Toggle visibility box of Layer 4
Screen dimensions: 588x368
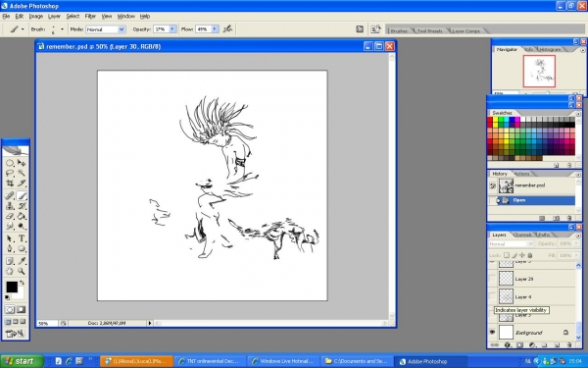[492, 296]
